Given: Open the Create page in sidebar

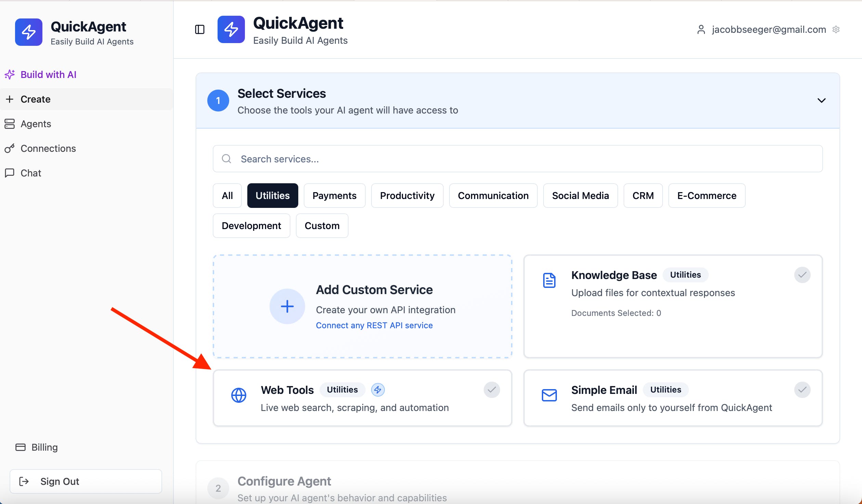Looking at the screenshot, I should pyautogui.click(x=87, y=99).
